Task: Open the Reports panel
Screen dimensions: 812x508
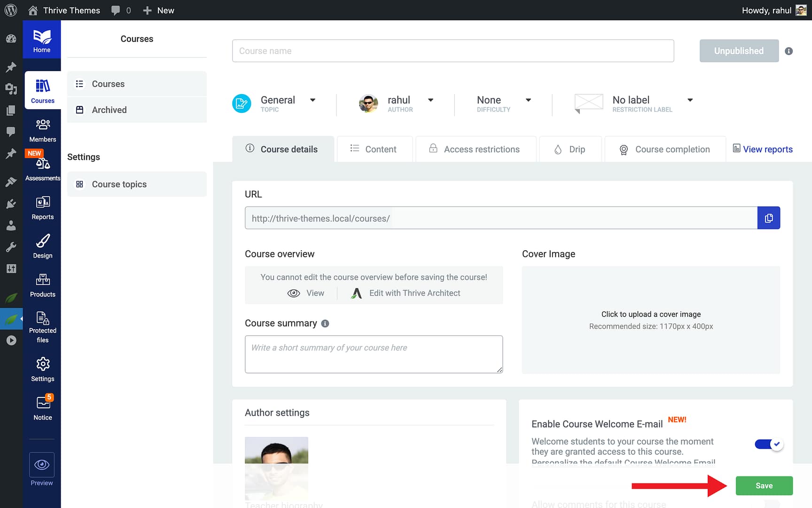Action: 42,207
